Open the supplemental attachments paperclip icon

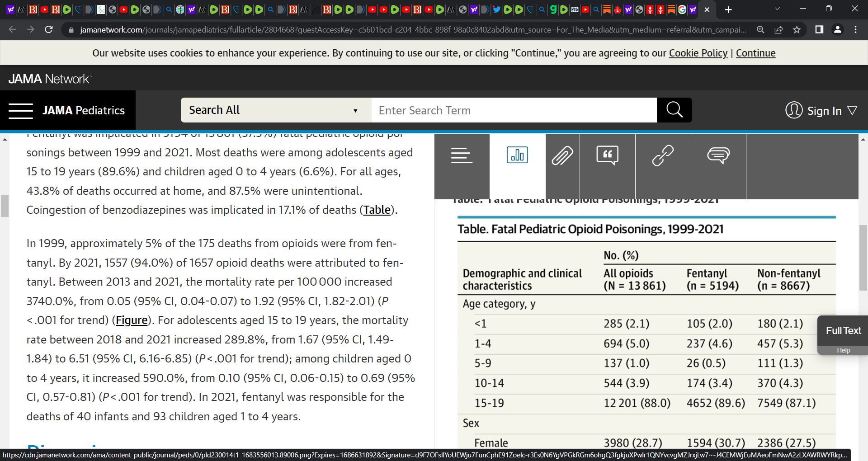(562, 155)
